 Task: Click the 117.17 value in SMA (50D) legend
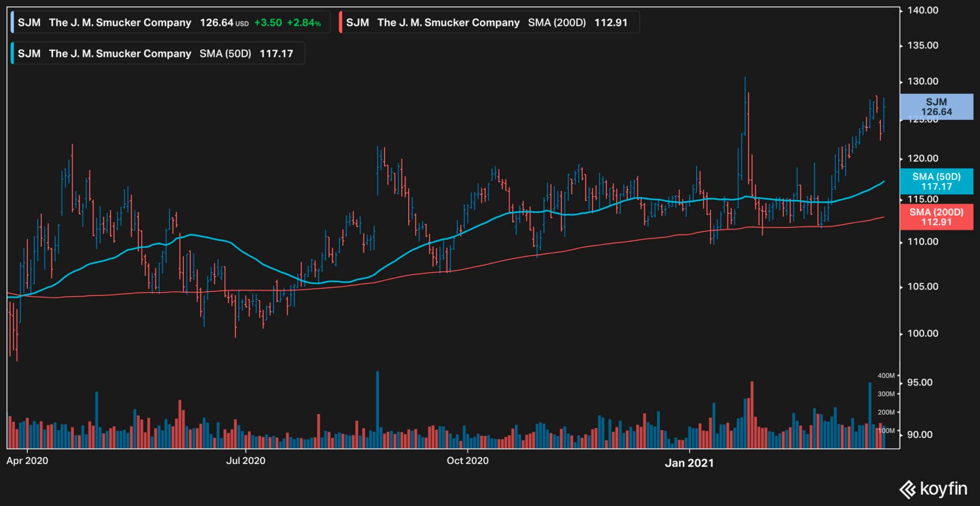point(276,54)
